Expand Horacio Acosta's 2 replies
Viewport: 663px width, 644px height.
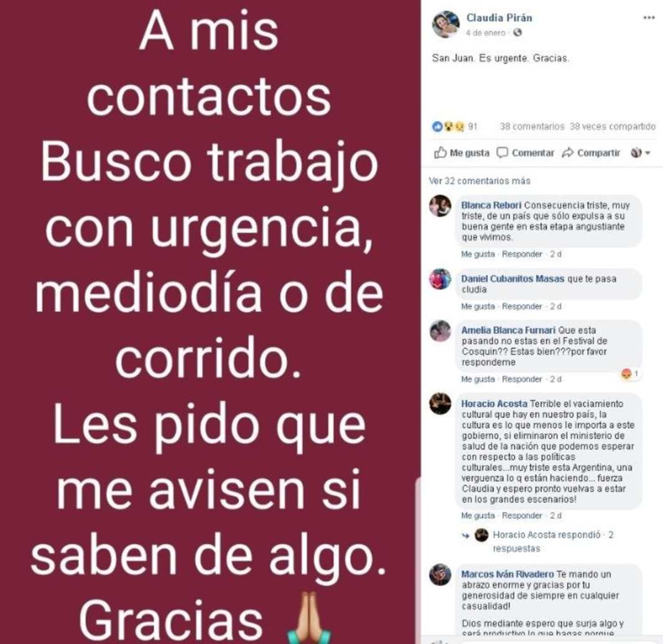point(545,541)
